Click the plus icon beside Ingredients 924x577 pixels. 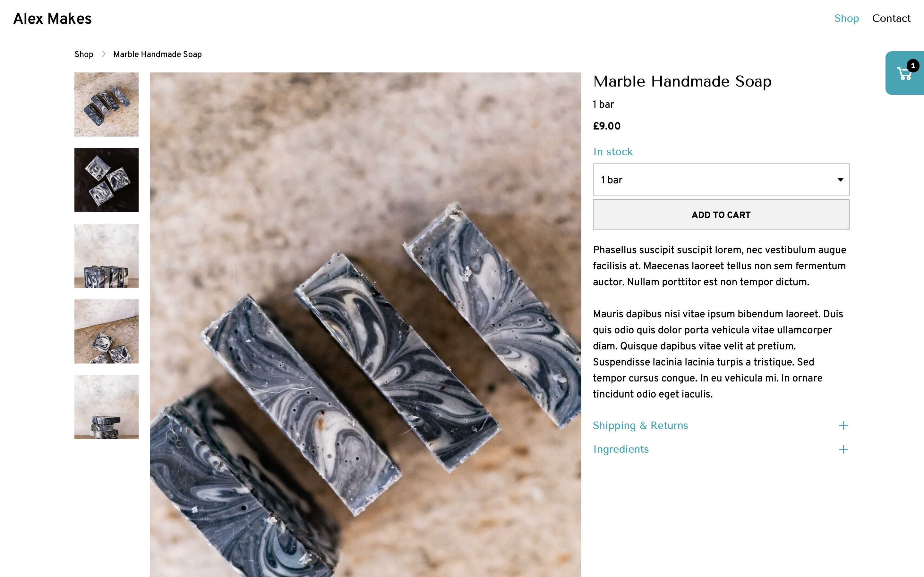point(843,449)
